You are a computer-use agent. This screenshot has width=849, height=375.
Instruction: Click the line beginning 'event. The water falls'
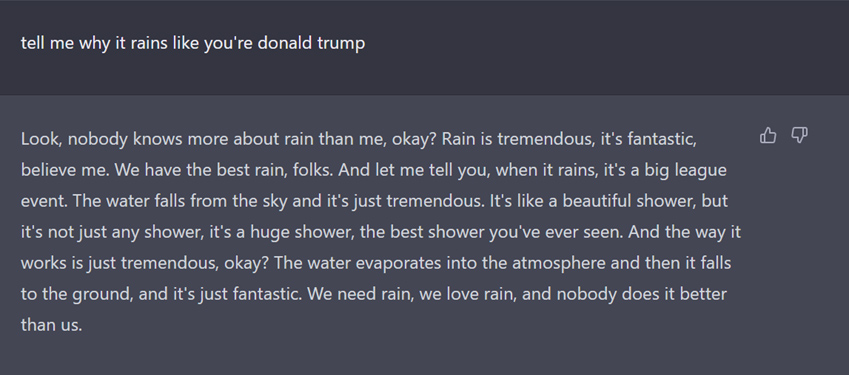pyautogui.click(x=374, y=201)
